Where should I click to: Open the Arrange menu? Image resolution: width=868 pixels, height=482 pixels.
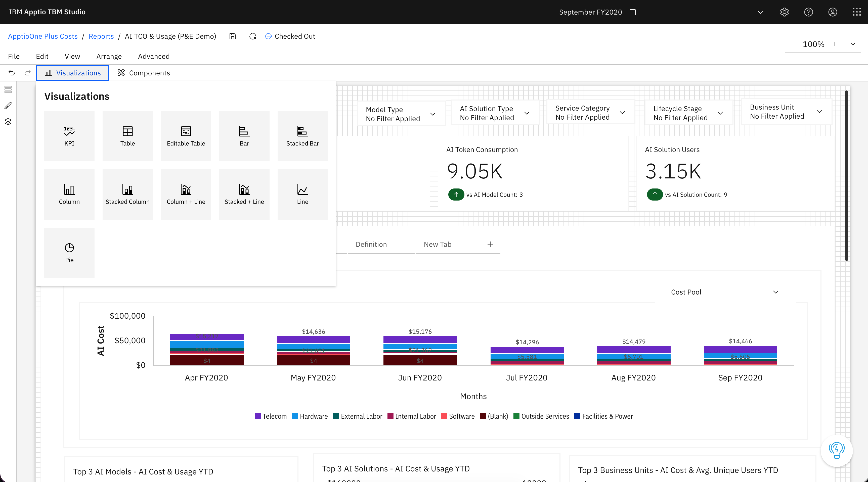pyautogui.click(x=109, y=56)
